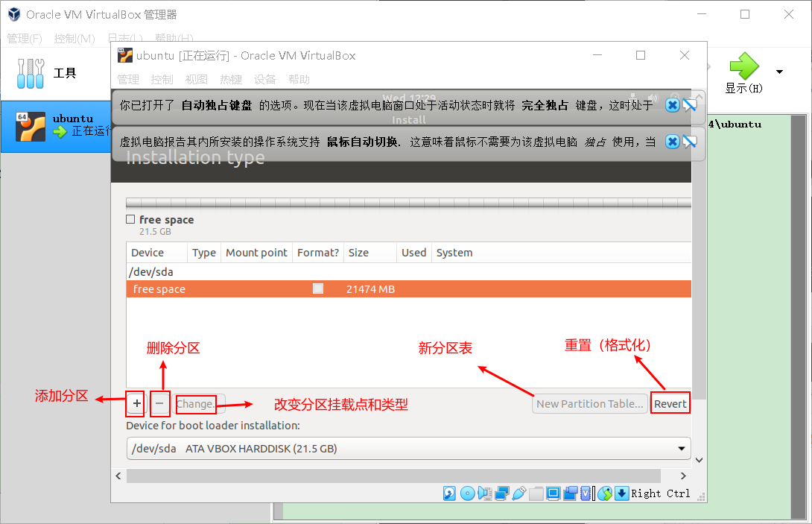Collapse notifications with the up chevron
Viewport: 812px width, 524px height.
pos(699,96)
